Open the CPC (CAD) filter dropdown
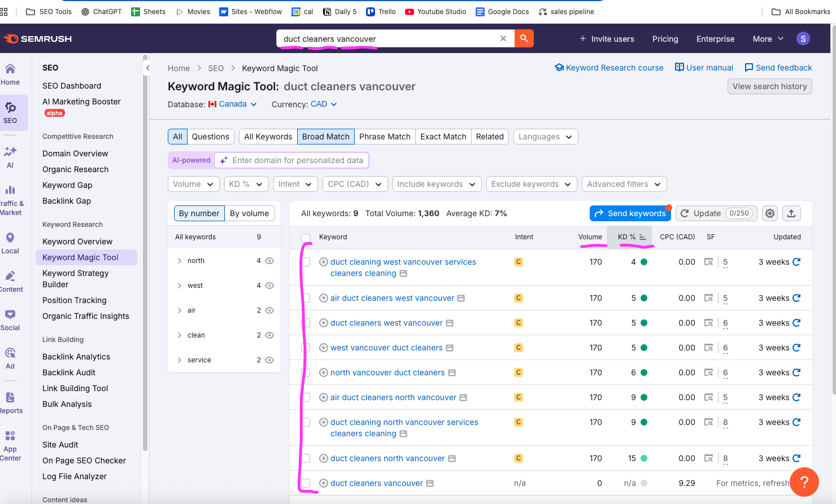 (x=355, y=184)
